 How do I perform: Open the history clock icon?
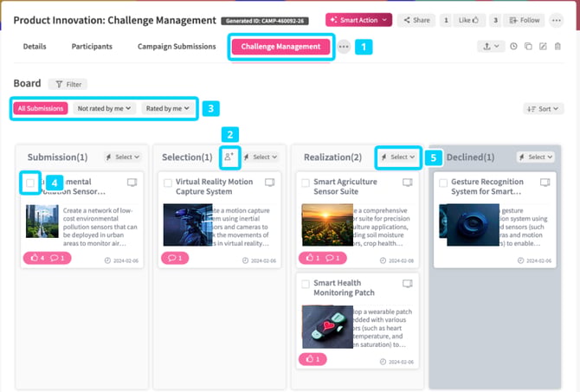pyautogui.click(x=513, y=46)
